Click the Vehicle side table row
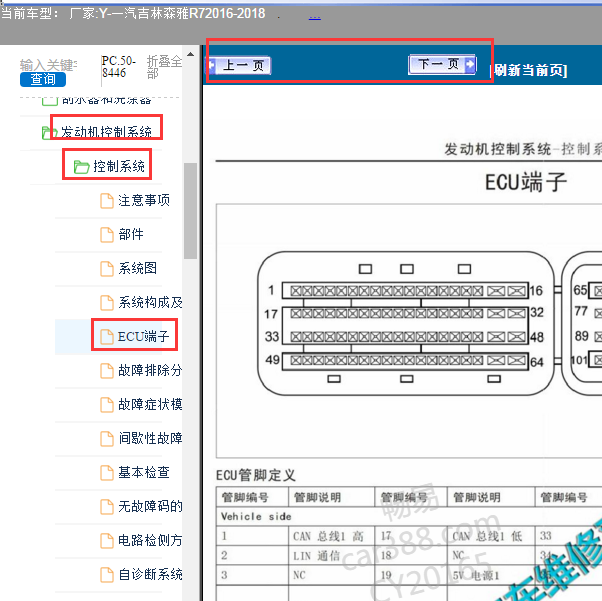 coord(409,517)
